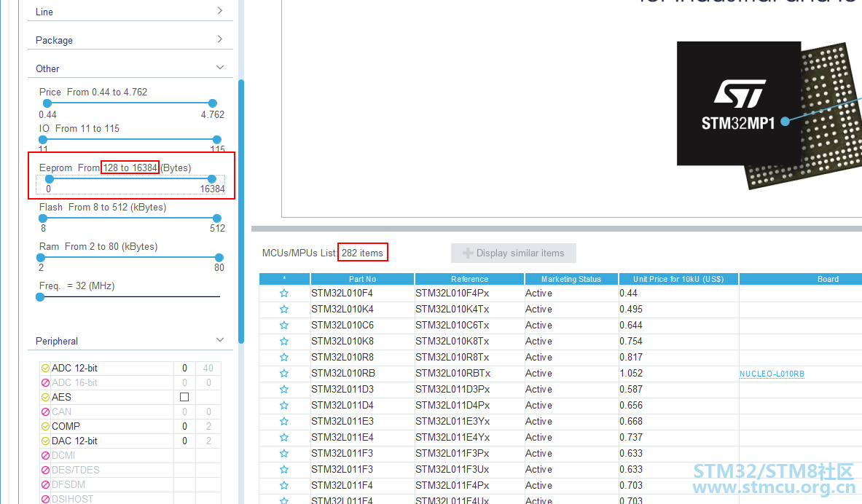Click COMP minimum count field
The image size is (862, 504).
tap(185, 427)
